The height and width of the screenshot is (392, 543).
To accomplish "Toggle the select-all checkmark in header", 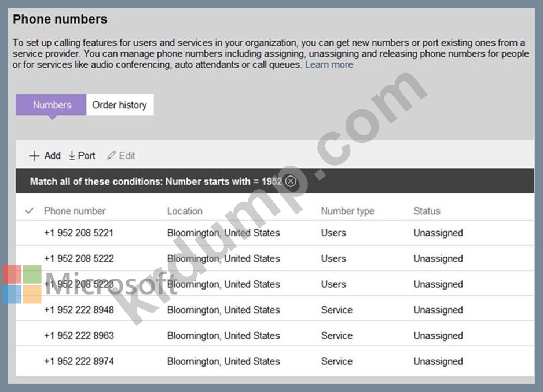I will pos(30,211).
